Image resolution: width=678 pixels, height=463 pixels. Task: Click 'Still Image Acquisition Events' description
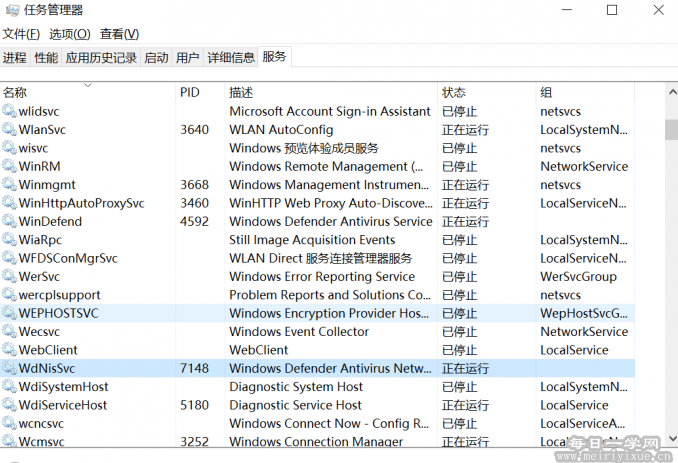click(312, 240)
